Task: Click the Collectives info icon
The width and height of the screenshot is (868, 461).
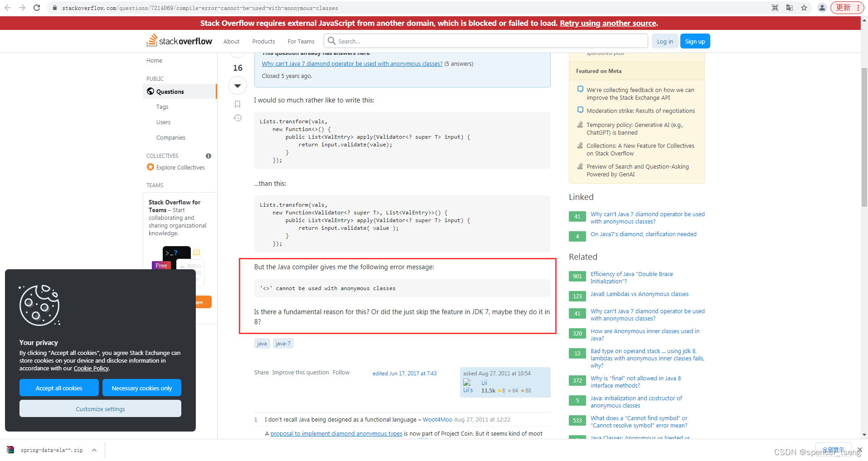Action: click(208, 155)
